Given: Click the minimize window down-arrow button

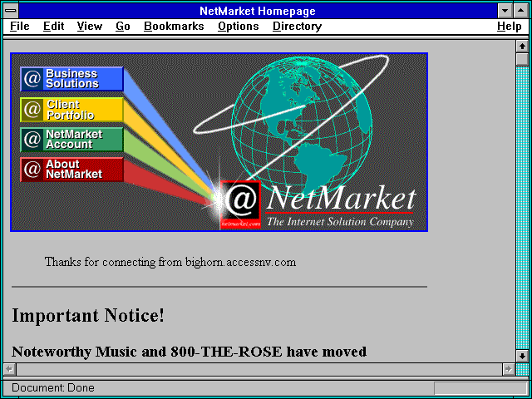Looking at the screenshot, I should [x=505, y=11].
